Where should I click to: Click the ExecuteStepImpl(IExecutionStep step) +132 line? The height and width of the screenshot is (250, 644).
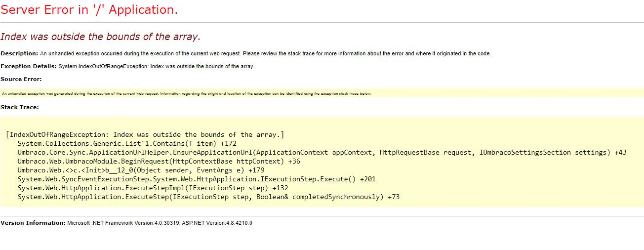[153, 188]
